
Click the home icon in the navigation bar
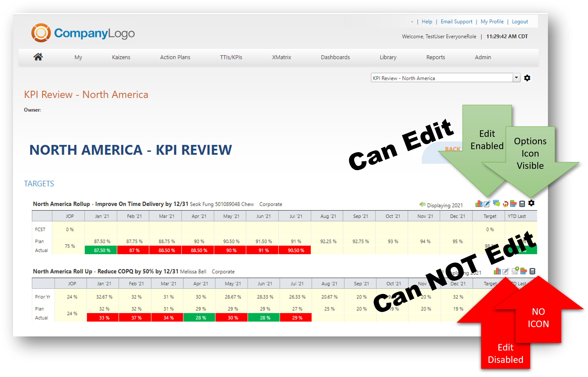[x=38, y=57]
